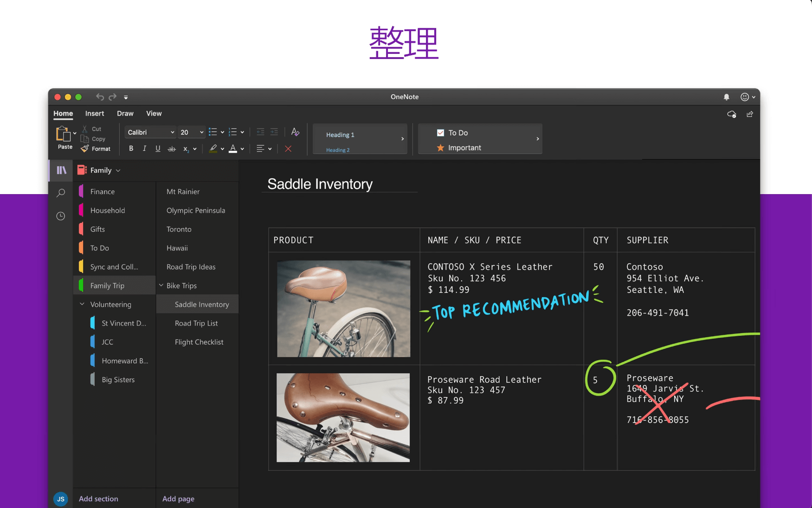812x508 pixels.
Task: Click Add page below the page list
Action: tap(178, 498)
